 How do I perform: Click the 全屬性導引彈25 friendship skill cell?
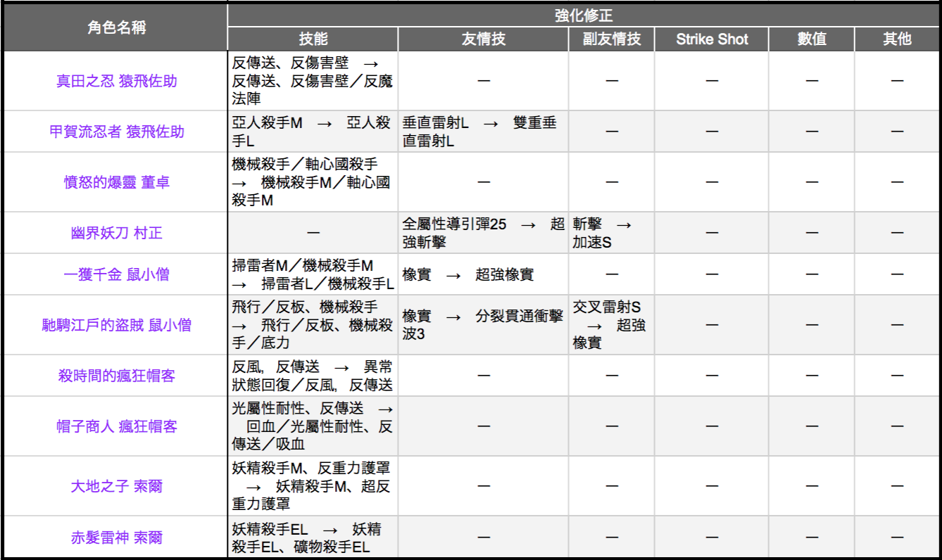click(x=483, y=233)
